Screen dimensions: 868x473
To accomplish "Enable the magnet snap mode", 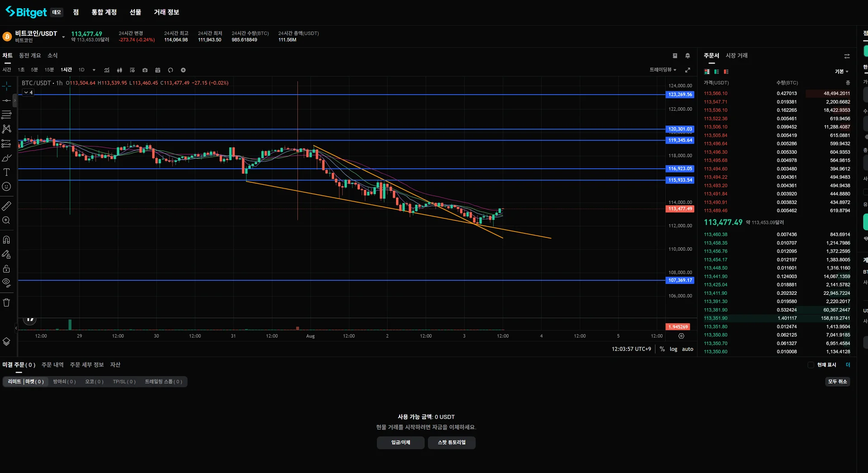I will coord(6,240).
